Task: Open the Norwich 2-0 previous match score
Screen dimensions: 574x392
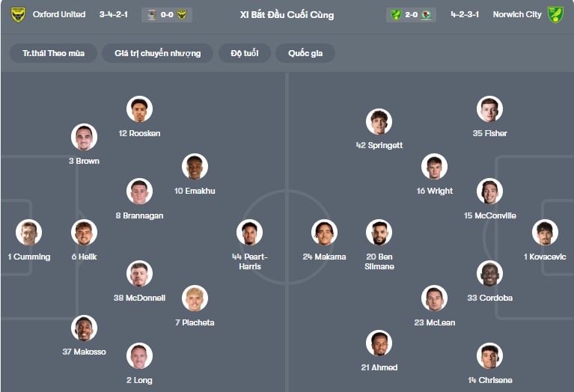Action: (411, 15)
